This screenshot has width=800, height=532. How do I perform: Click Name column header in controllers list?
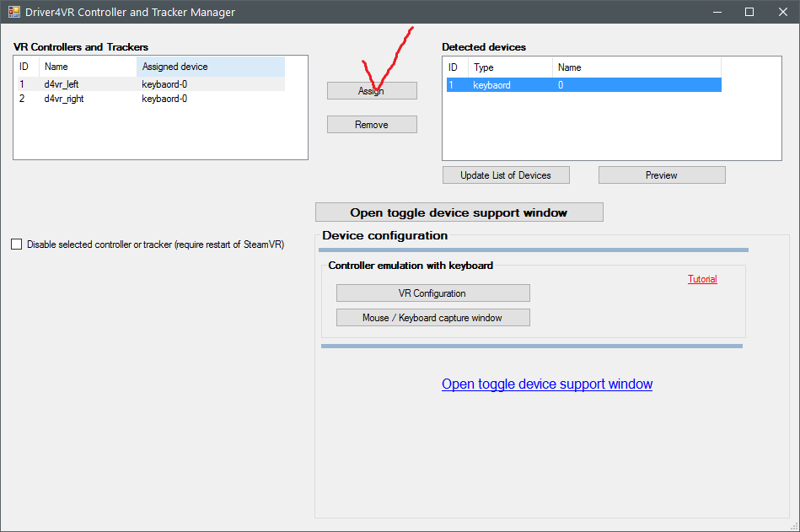tap(88, 67)
